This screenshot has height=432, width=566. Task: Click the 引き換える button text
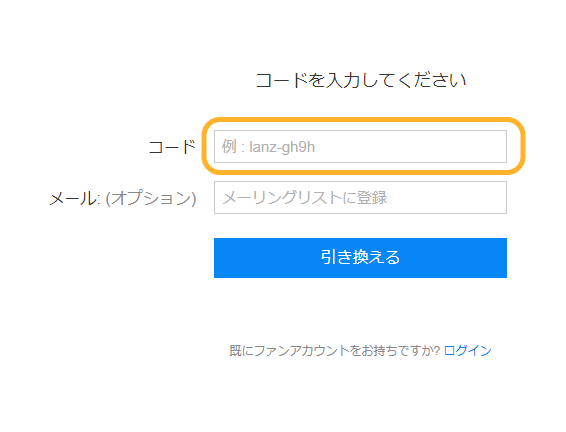(360, 257)
